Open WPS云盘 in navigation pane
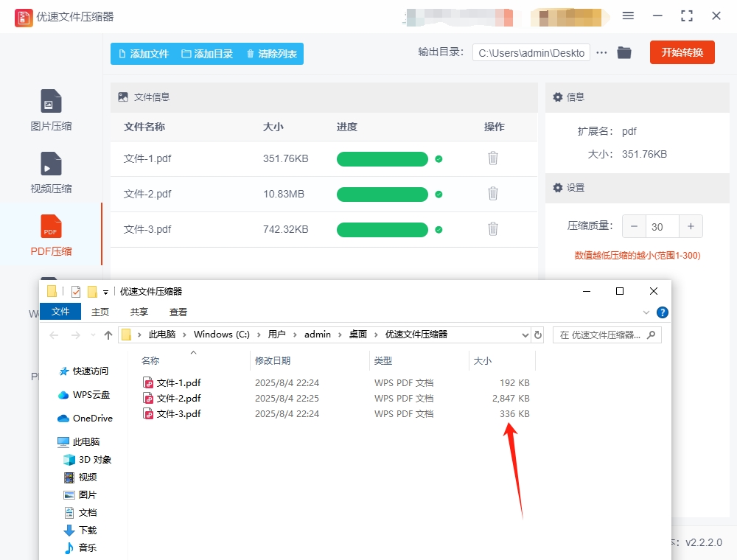Image resolution: width=737 pixels, height=560 pixels. (x=84, y=395)
